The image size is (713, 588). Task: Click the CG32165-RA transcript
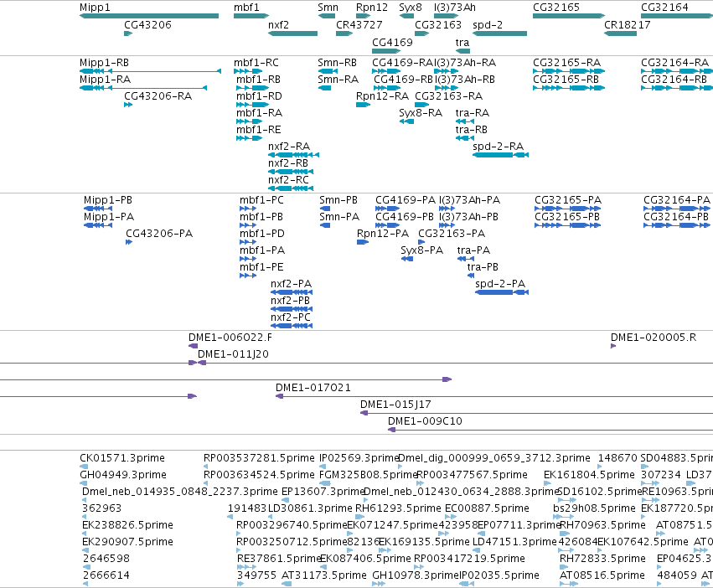pyautogui.click(x=569, y=71)
